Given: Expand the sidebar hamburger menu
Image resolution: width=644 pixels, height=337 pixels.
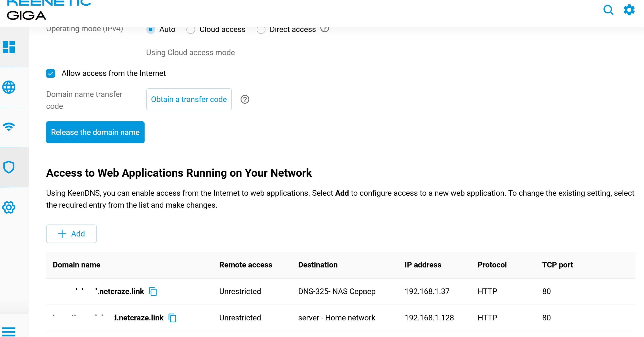Looking at the screenshot, I should (x=9, y=331).
